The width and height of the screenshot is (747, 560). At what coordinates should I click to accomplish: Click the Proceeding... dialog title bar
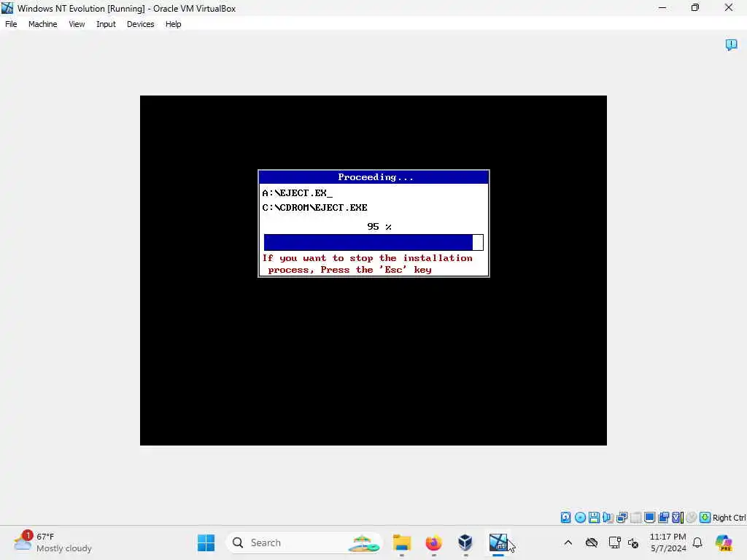click(373, 177)
